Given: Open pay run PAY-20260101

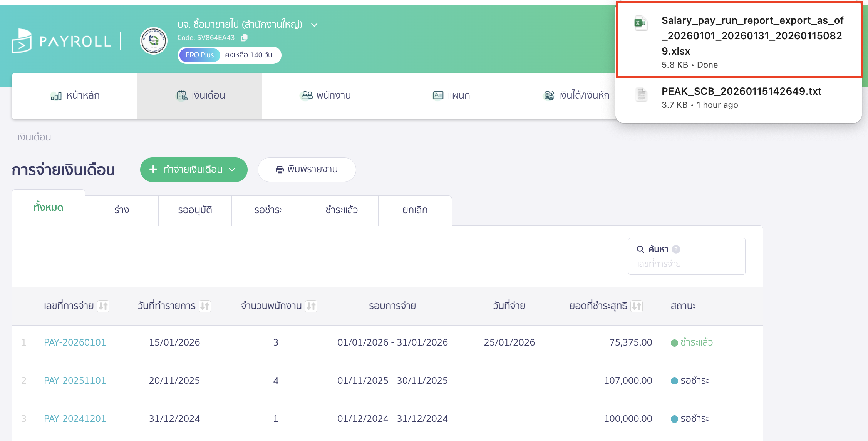Looking at the screenshot, I should (x=75, y=342).
